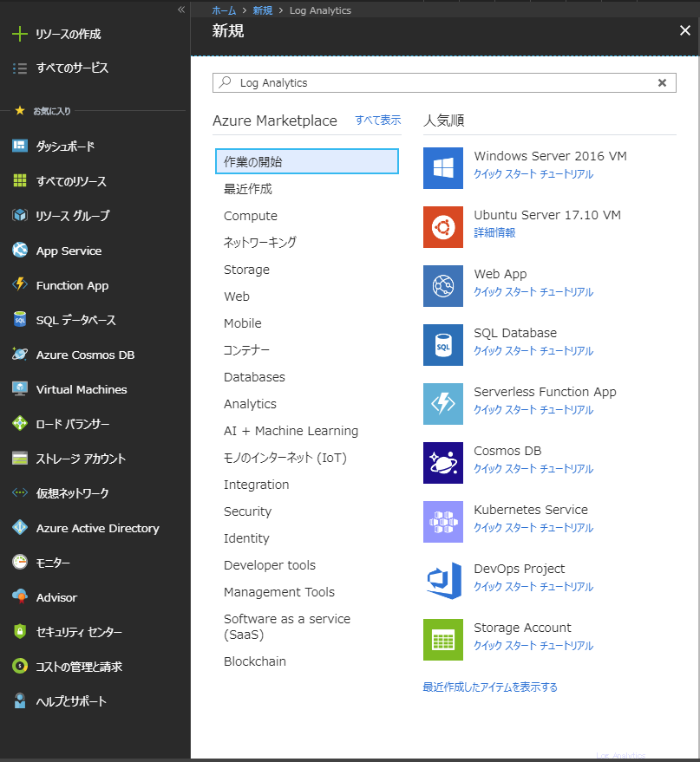
Task: Open Azure Active Directory icon
Action: coord(19,528)
